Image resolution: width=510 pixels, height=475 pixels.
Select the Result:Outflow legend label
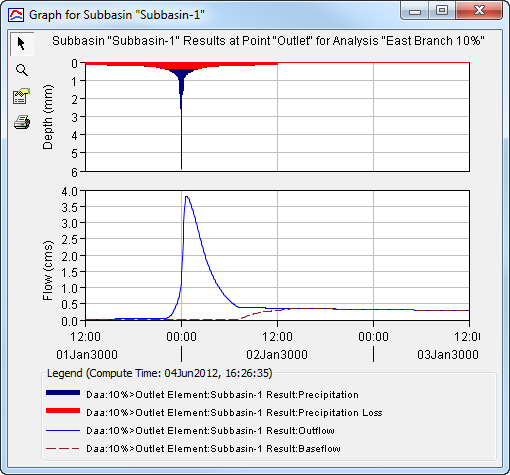click(x=210, y=431)
